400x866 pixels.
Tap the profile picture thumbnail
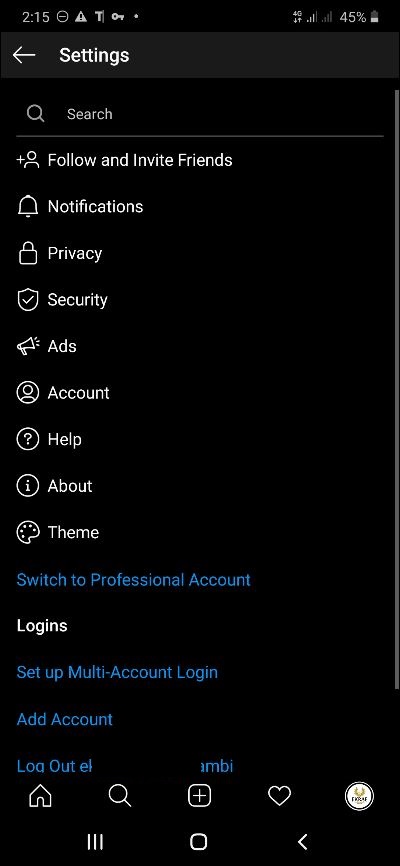(359, 796)
